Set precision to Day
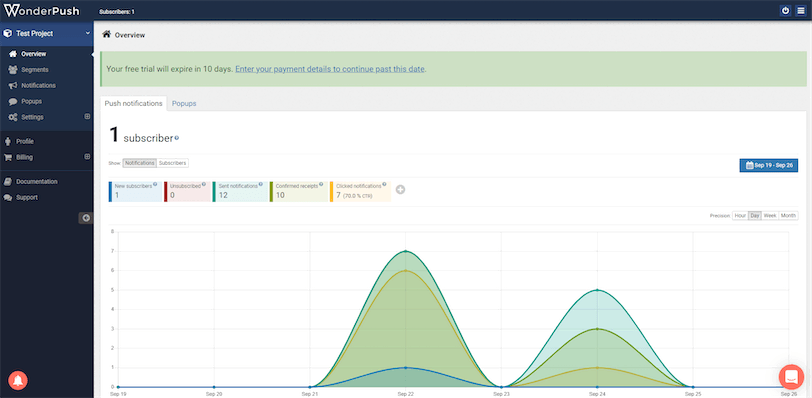The width and height of the screenshot is (812, 398). 755,216
